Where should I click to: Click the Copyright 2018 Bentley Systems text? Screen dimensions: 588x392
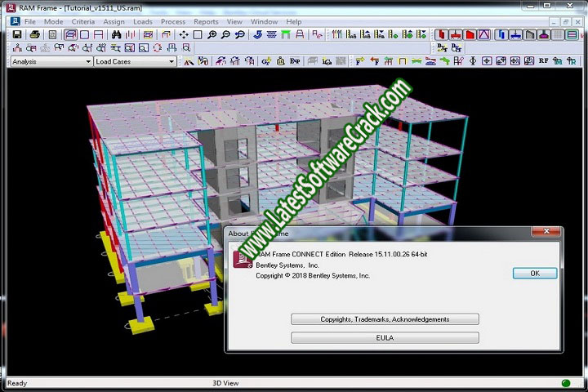click(x=313, y=276)
